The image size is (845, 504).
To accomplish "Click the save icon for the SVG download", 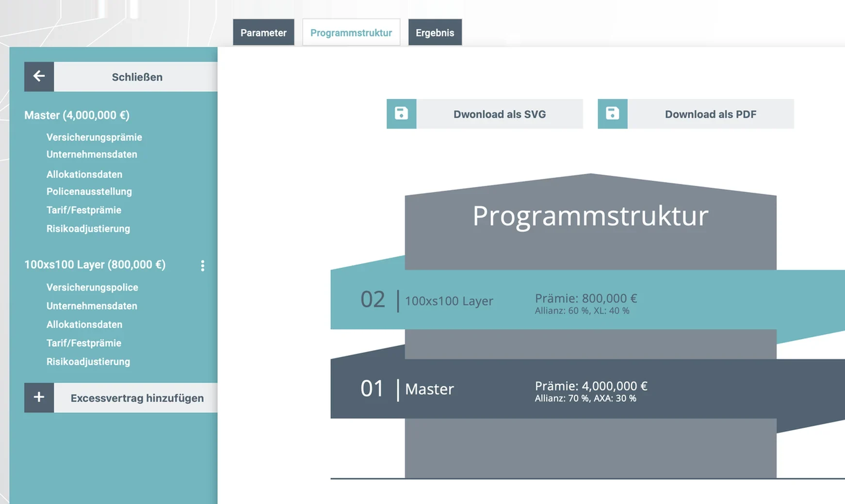I will [x=401, y=114].
